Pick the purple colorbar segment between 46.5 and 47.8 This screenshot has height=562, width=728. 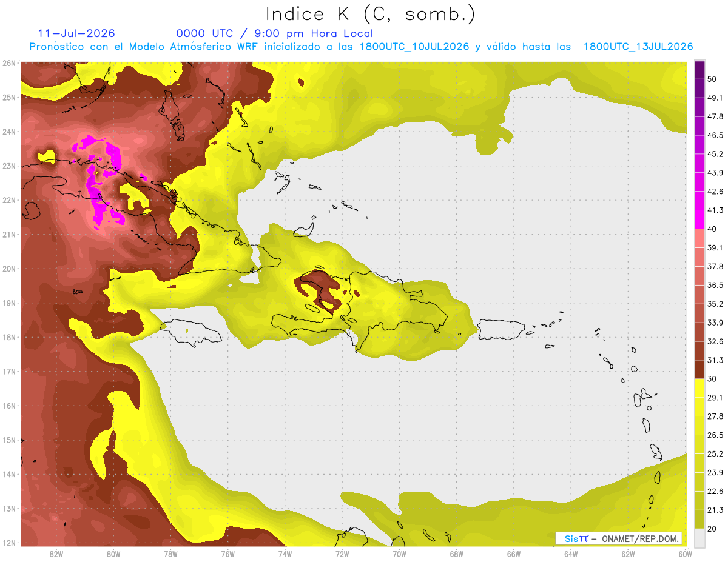(x=699, y=126)
